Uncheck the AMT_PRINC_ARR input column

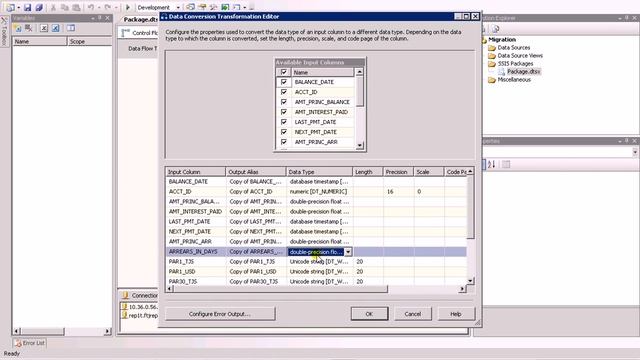284,142
